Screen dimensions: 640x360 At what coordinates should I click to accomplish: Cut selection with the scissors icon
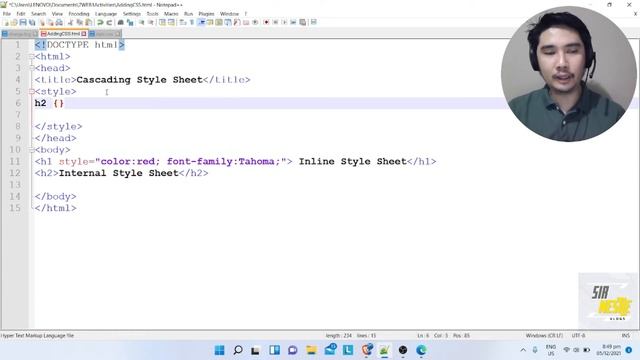(70, 22)
